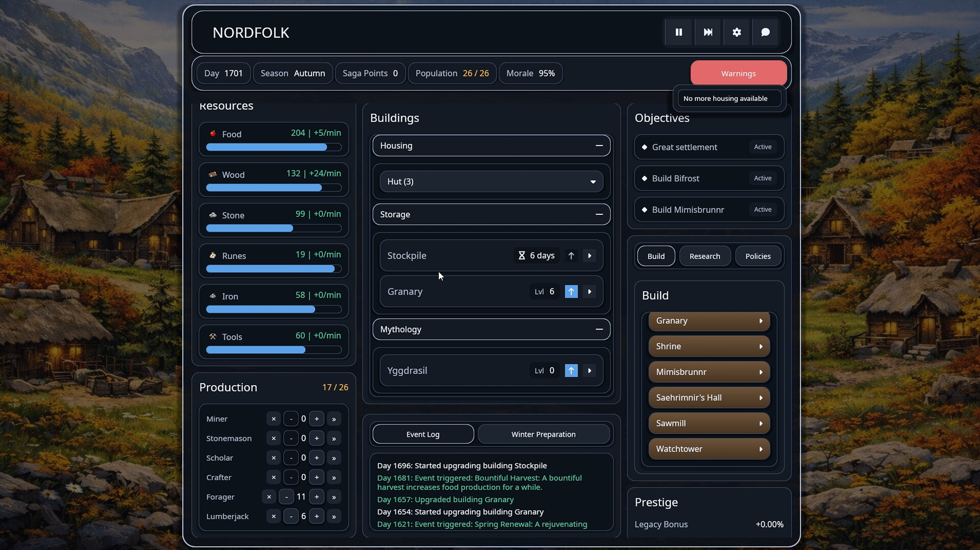This screenshot has width=980, height=550.
Task: Select the Build Bifrost objective
Action: pos(709,178)
